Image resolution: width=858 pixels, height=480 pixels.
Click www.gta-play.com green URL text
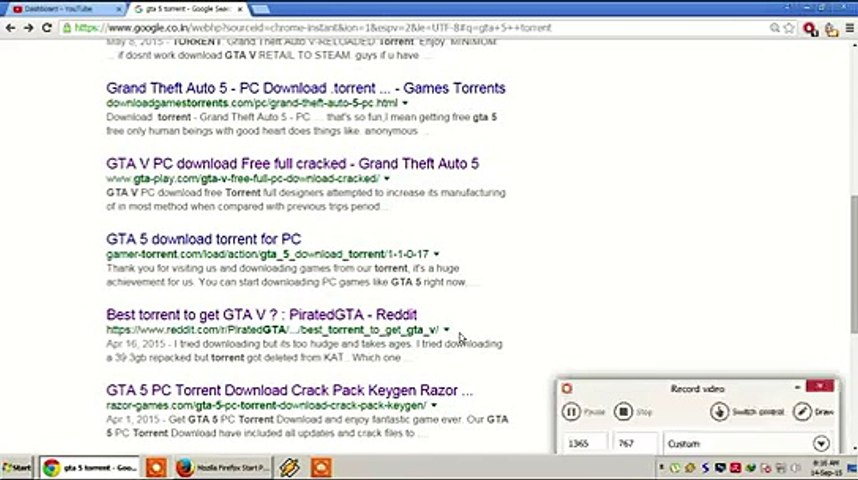[x=243, y=179]
